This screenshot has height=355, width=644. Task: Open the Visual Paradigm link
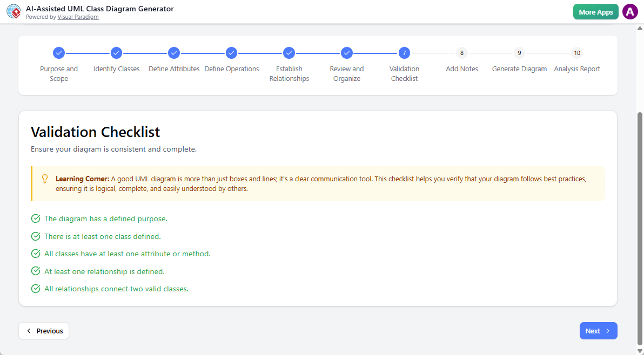[x=78, y=17]
